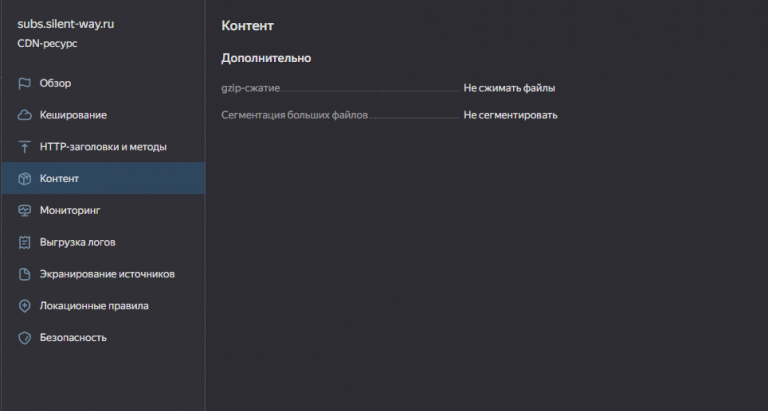
Task: Open HTTP-заголовки и методы
Action: tap(103, 147)
